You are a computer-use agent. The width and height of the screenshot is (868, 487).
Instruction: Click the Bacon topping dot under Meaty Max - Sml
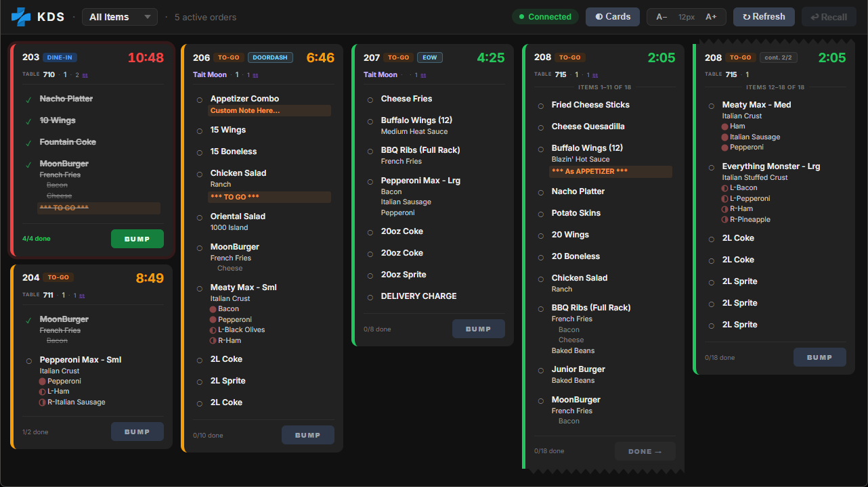(x=213, y=309)
